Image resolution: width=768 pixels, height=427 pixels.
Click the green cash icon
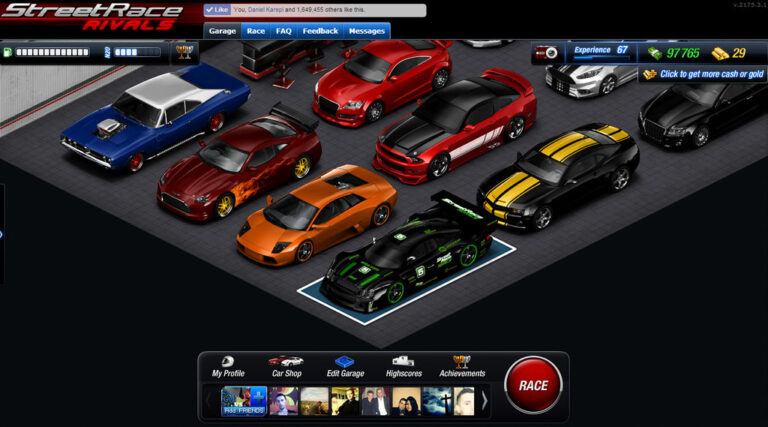tap(655, 53)
